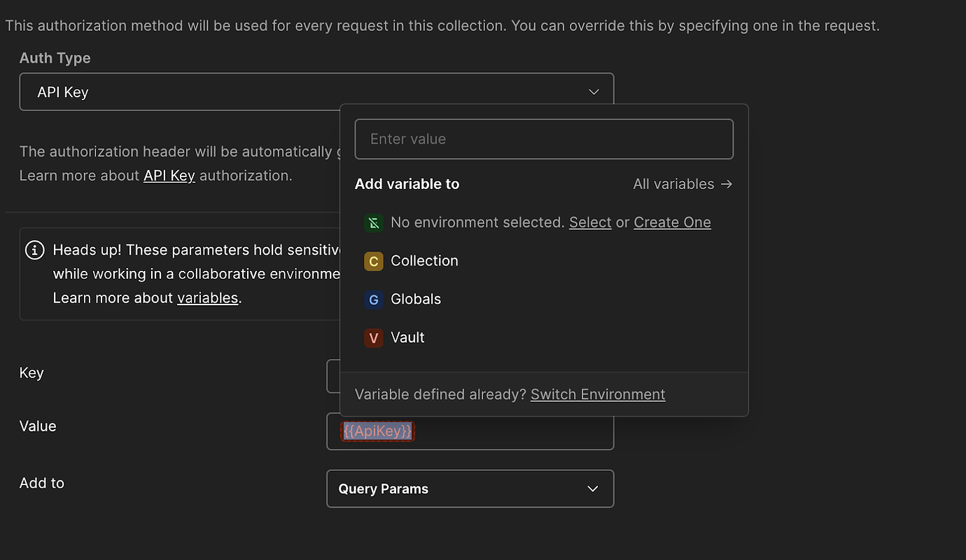
Task: Click the info icon beside the Heads up notice
Action: click(x=34, y=249)
